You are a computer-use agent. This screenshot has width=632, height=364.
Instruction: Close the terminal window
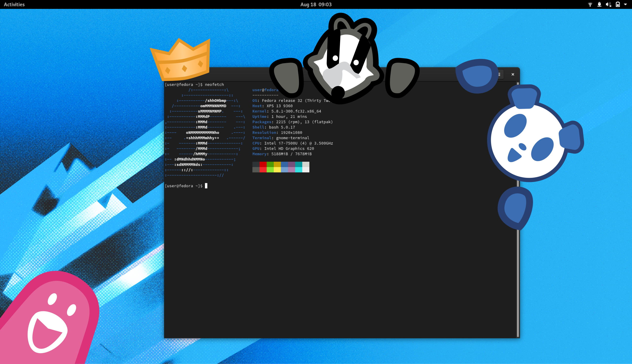click(513, 74)
